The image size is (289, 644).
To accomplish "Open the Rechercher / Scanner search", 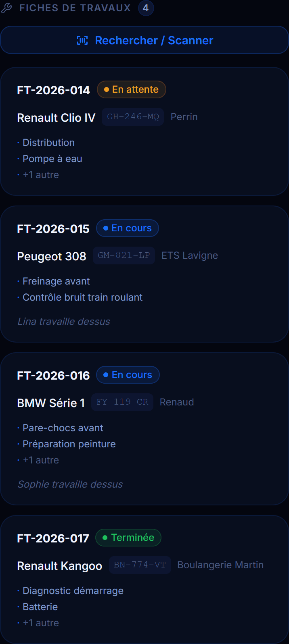I will [x=144, y=40].
